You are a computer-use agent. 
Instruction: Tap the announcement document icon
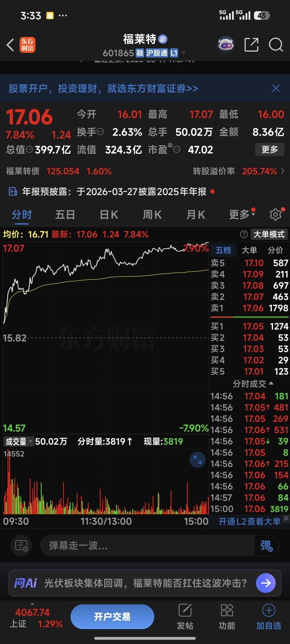[13, 192]
